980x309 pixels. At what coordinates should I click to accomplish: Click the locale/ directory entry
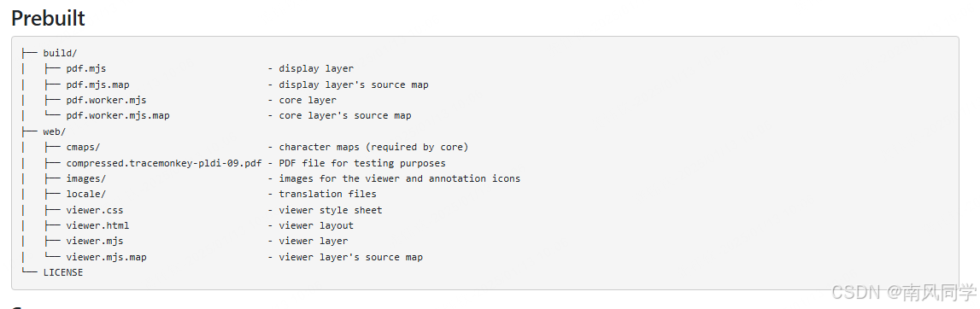click(x=86, y=194)
